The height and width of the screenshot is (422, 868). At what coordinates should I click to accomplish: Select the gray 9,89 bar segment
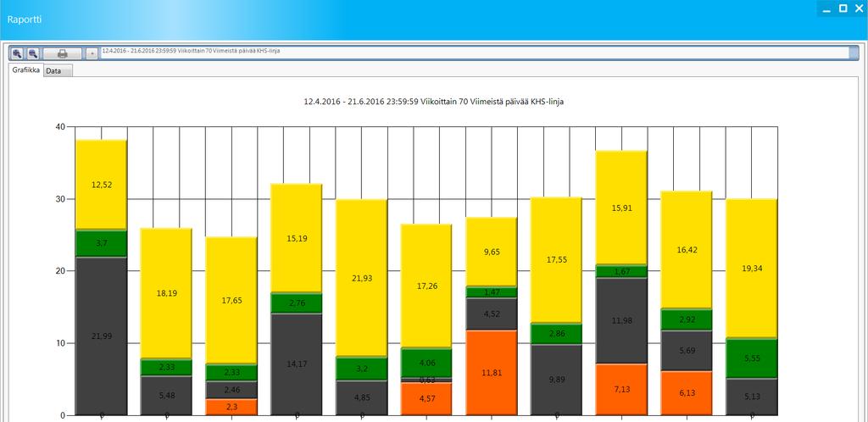pos(556,380)
